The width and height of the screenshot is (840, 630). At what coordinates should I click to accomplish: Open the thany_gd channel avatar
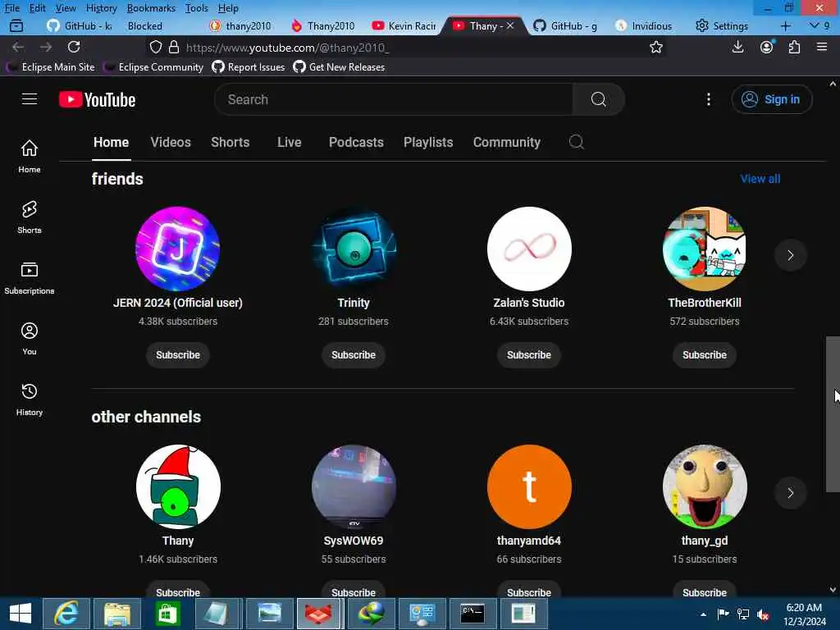click(705, 486)
